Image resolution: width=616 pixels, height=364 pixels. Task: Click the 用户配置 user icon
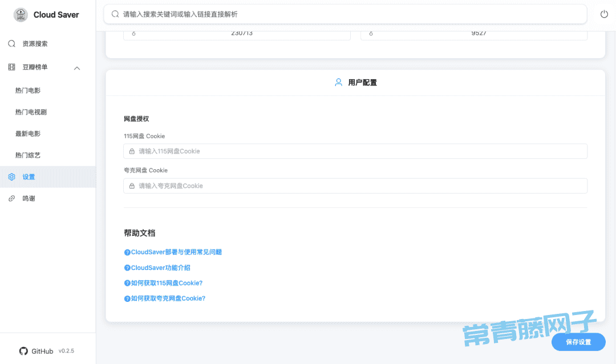point(338,83)
